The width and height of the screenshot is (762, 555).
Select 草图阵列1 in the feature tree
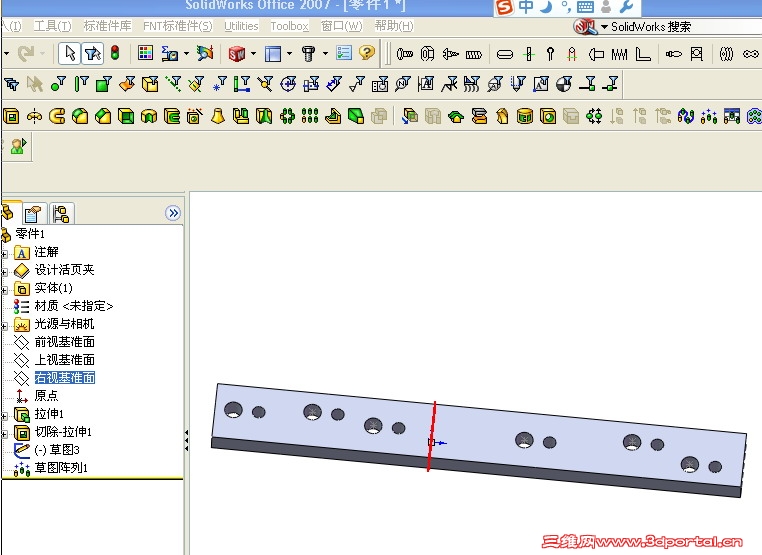tap(61, 468)
